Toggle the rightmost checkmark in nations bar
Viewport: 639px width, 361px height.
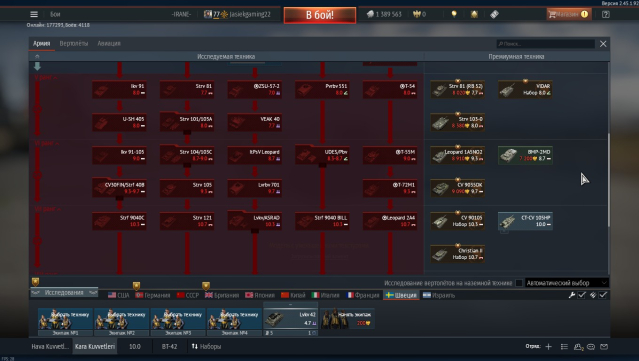[603, 295]
